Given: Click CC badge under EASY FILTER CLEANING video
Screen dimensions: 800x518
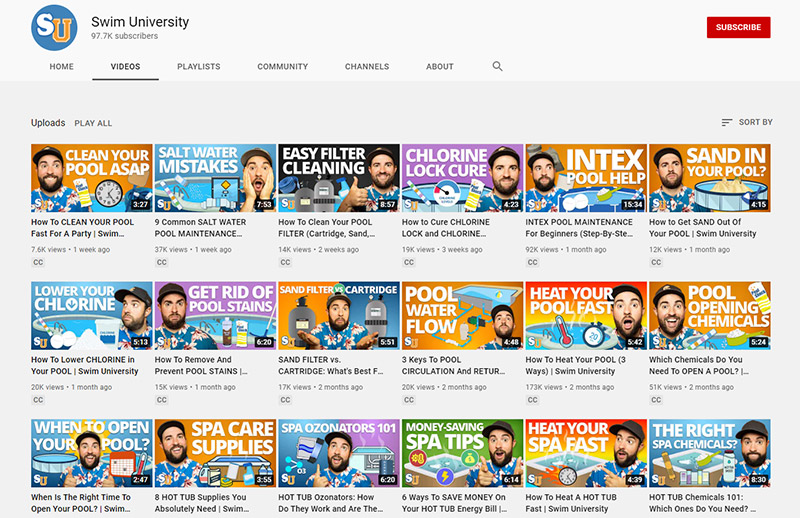Looking at the screenshot, I should click(285, 262).
